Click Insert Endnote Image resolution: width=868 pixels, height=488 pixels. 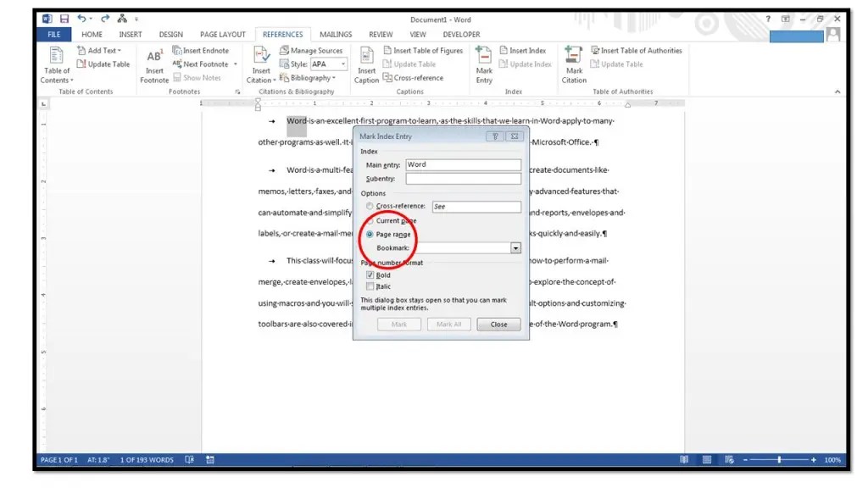tap(200, 50)
